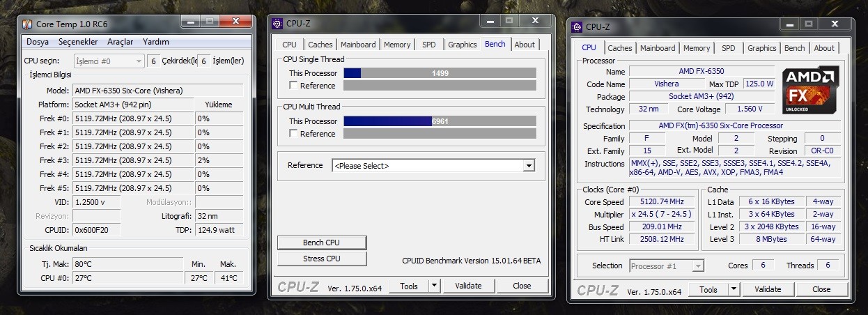Open the Processor #1 selection dropdown
This screenshot has width=868, height=315.
667,266
